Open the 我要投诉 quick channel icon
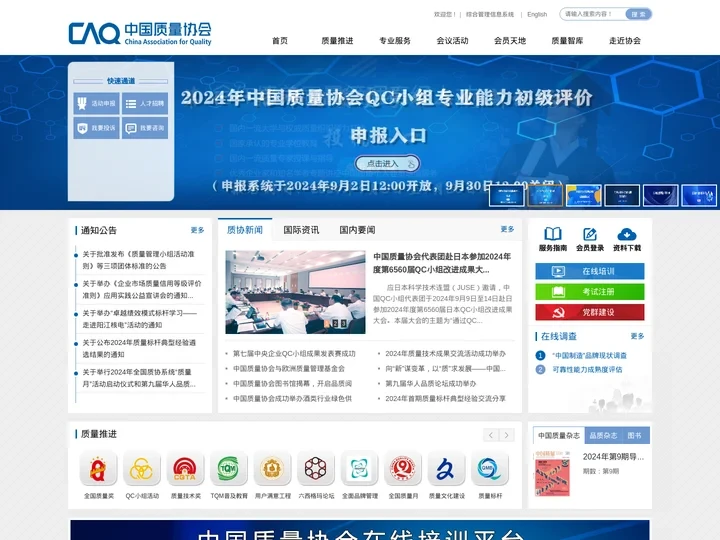Image resolution: width=720 pixels, height=540 pixels. coord(96,128)
